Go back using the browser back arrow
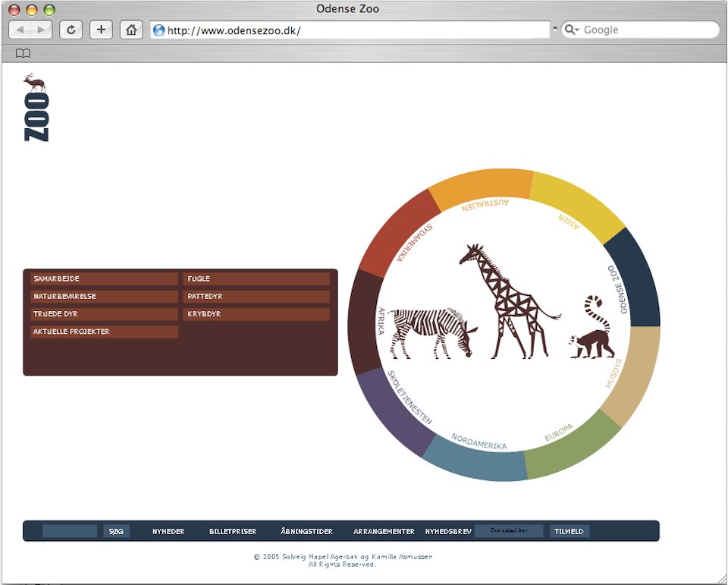 (20, 30)
